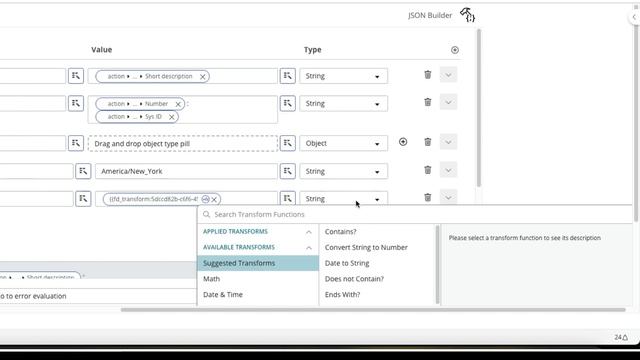Click the 24 notifications indicator
Image resolution: width=640 pixels, height=360 pixels.
pos(621,337)
